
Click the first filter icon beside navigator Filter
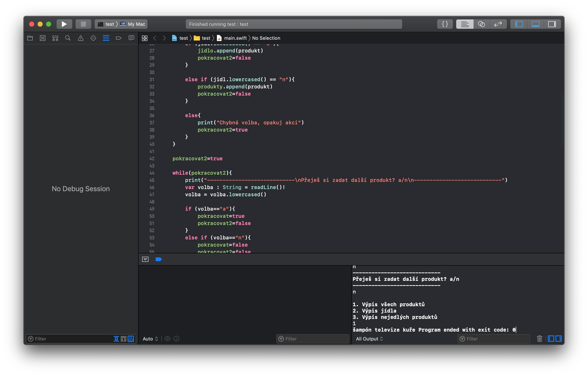116,339
